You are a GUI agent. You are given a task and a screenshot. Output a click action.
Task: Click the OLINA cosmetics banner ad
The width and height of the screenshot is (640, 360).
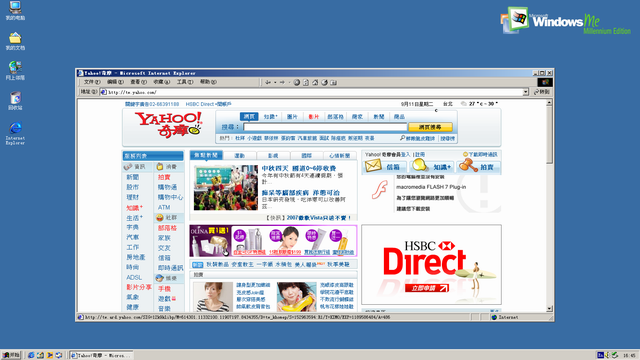click(x=273, y=241)
